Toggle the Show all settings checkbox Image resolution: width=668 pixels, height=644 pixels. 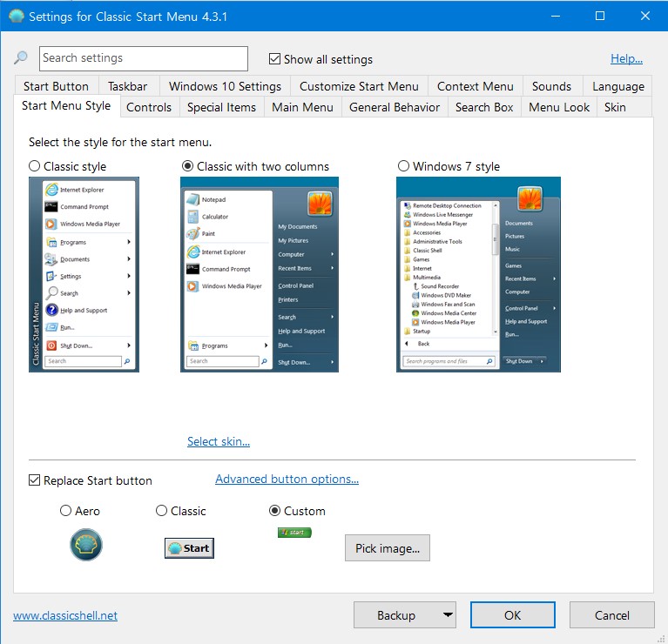[x=275, y=58]
